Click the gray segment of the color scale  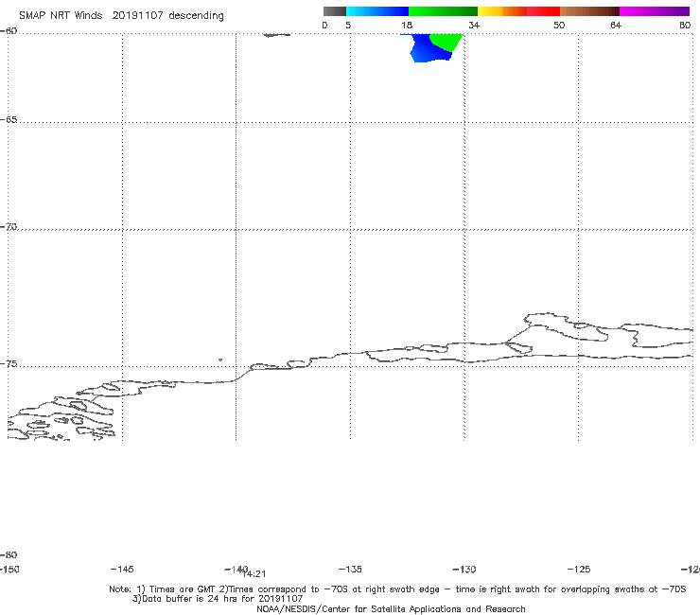334,11
